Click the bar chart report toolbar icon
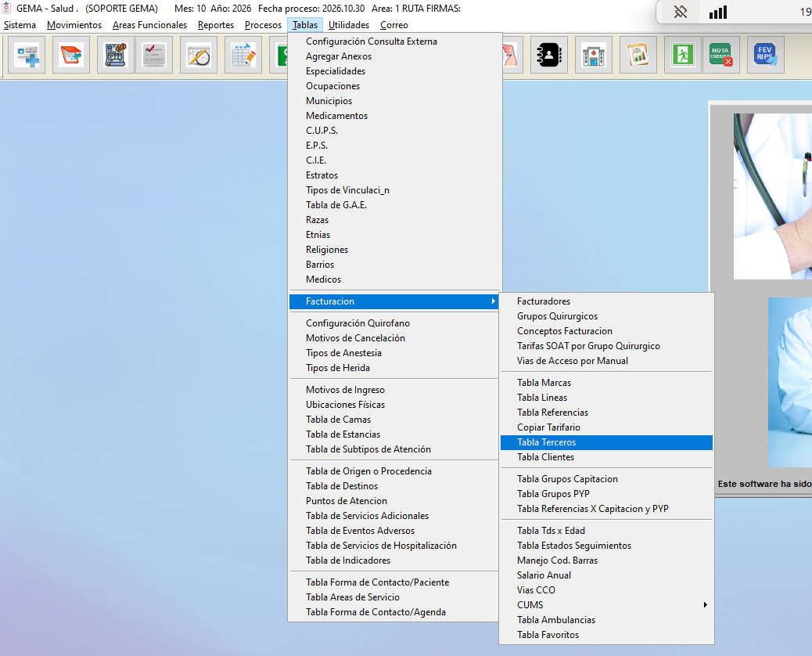 point(638,55)
